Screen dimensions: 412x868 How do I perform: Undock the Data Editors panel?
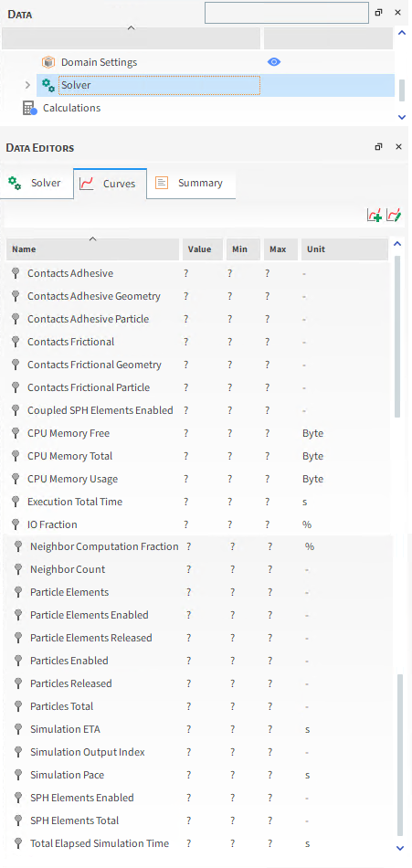coord(379,147)
